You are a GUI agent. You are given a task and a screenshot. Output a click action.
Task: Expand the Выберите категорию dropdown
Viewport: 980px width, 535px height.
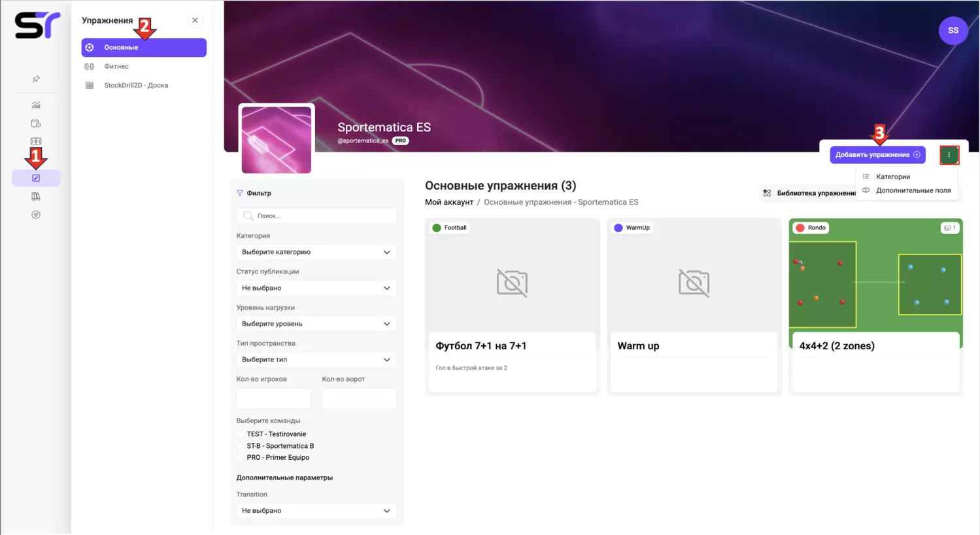316,252
